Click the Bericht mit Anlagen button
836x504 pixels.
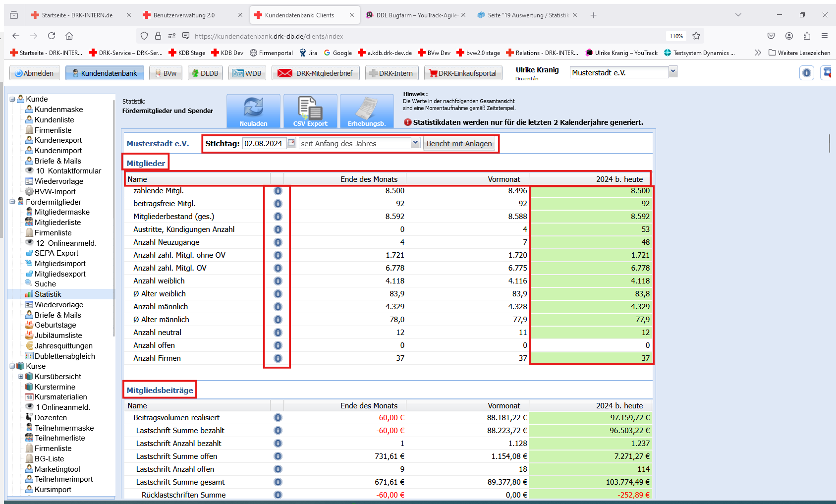pos(459,144)
